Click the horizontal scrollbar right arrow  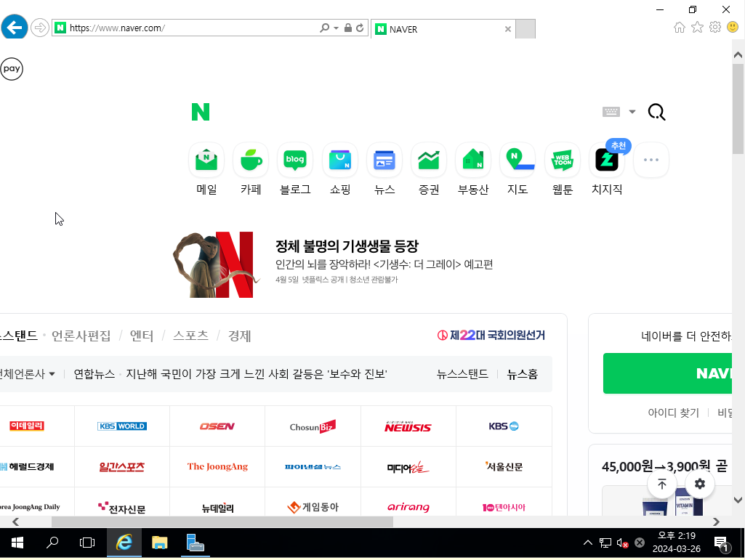pos(716,522)
